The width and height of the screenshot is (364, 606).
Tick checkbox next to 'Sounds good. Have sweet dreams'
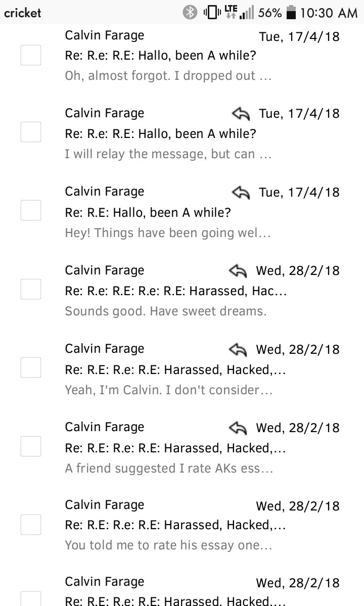31,289
